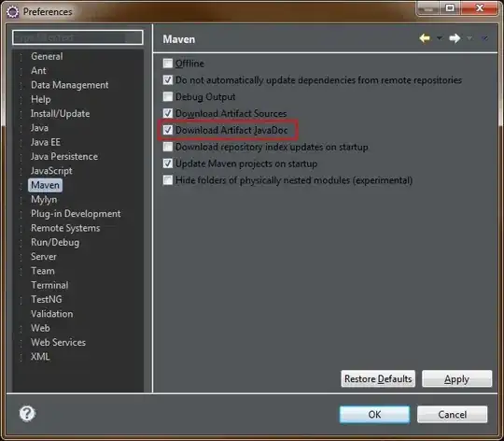Image resolution: width=504 pixels, height=441 pixels.
Task: Select the Maven preference category
Action: pos(45,185)
